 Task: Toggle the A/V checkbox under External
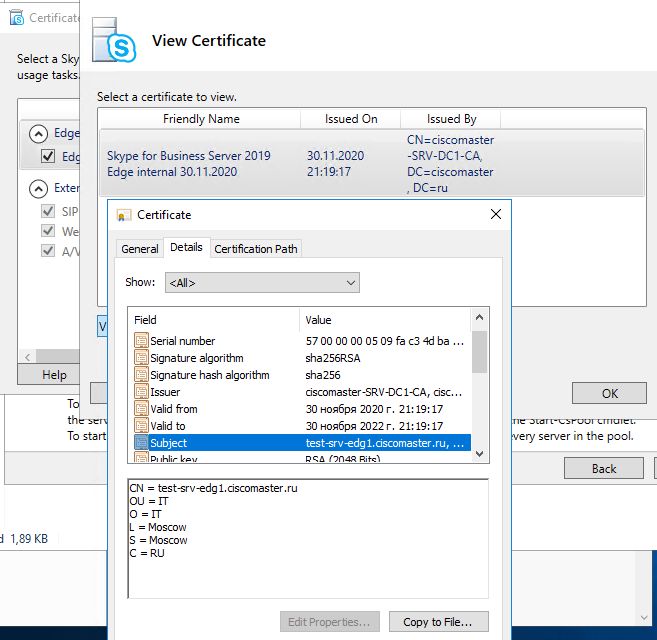coord(48,251)
